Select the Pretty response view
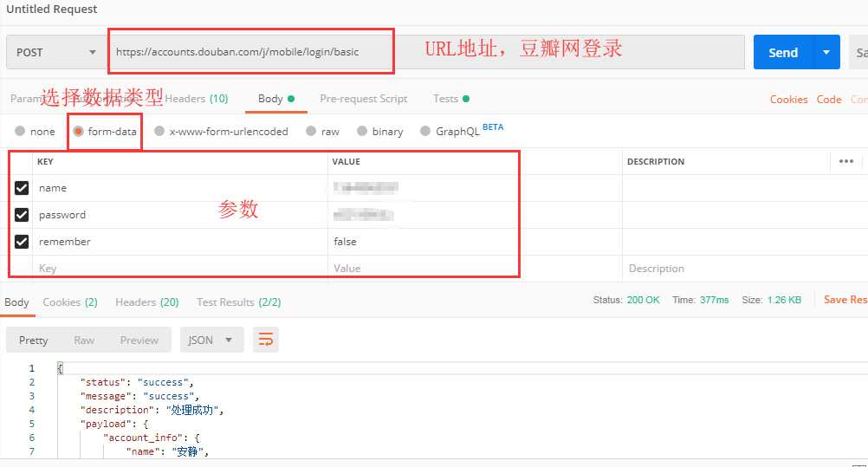This screenshot has width=868, height=467. click(33, 341)
